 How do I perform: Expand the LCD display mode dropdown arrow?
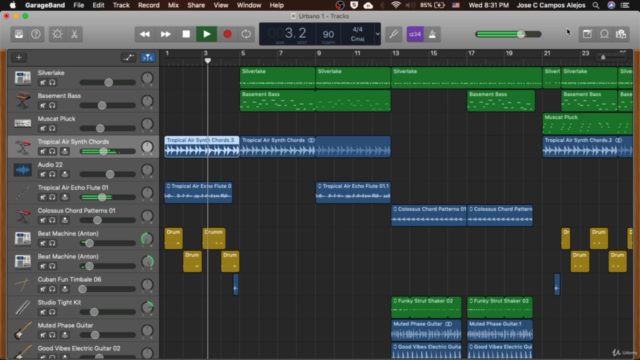tap(378, 34)
